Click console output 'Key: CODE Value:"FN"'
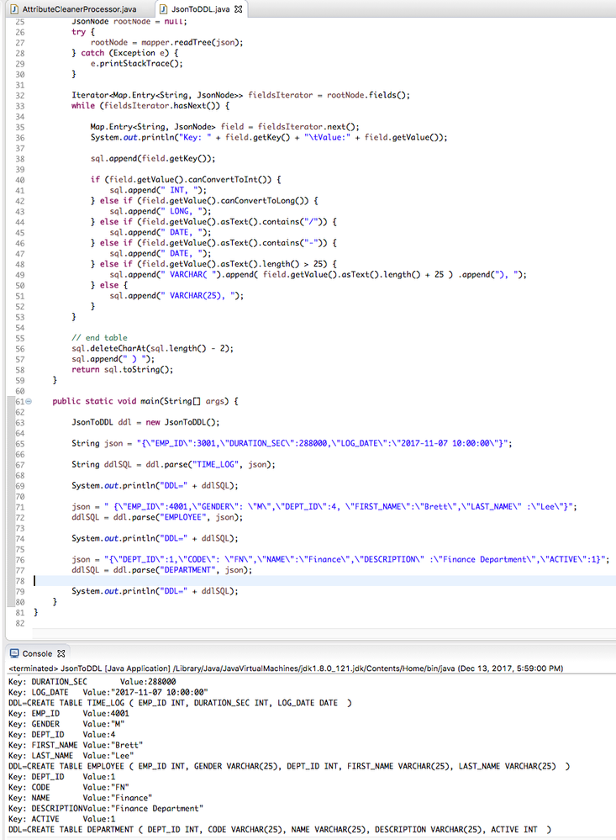The image size is (616, 840). click(x=69, y=787)
